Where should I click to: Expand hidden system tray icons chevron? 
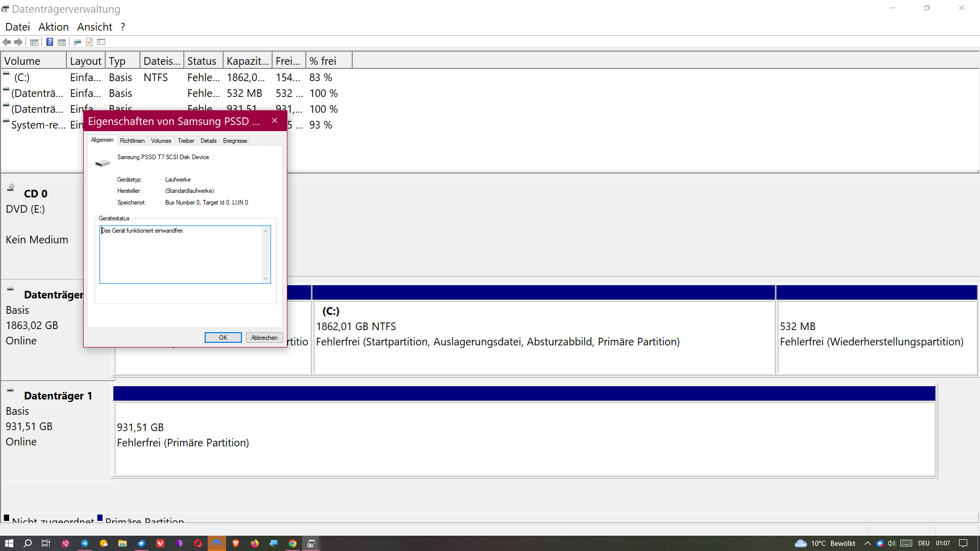867,543
